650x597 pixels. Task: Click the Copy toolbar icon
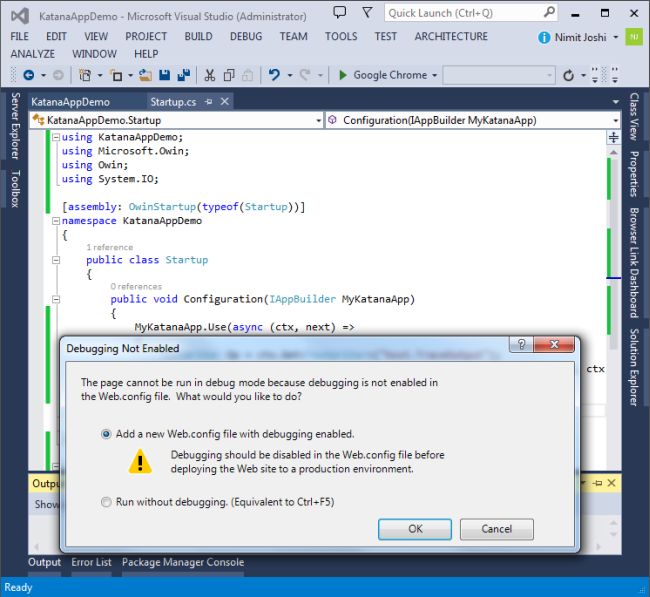[x=229, y=75]
